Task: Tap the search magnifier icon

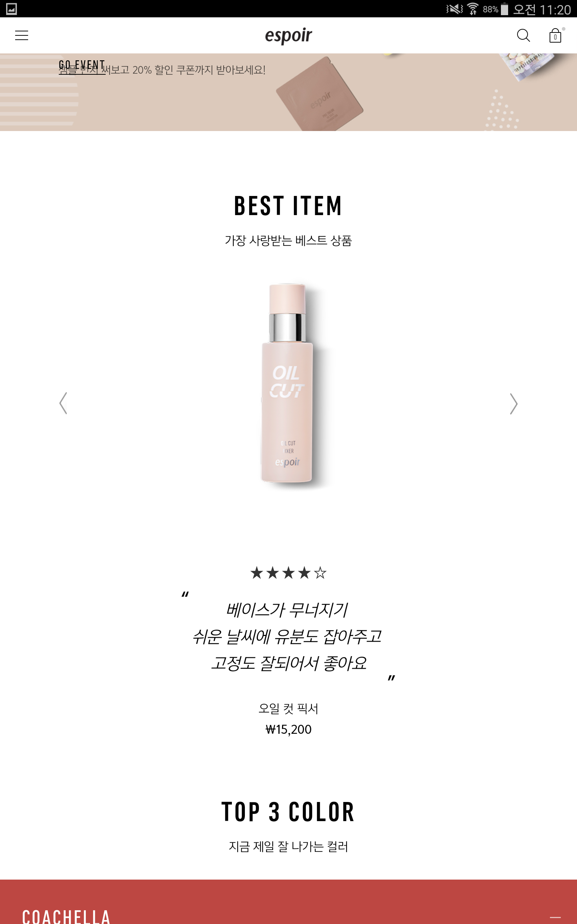Action: [x=523, y=35]
